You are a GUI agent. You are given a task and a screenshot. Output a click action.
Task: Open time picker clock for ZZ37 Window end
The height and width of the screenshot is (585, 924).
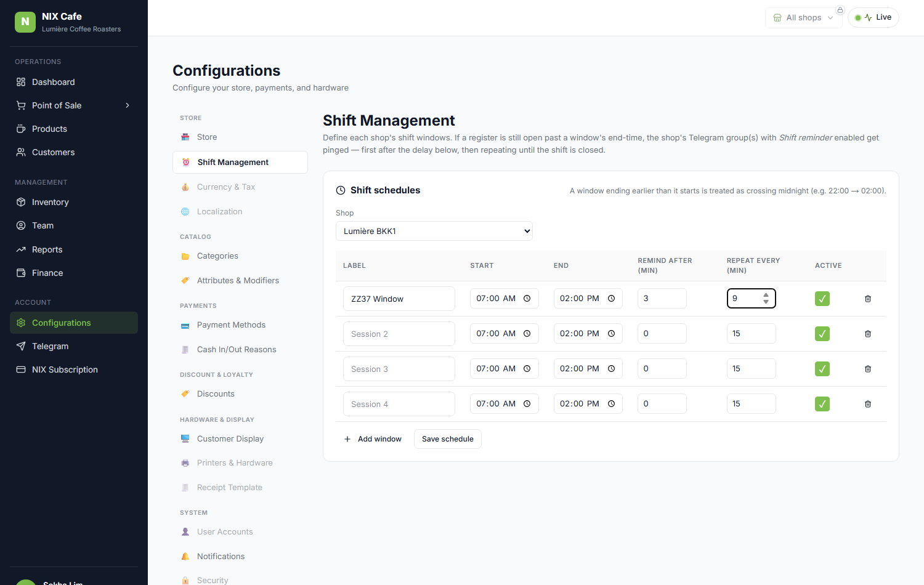click(x=612, y=299)
